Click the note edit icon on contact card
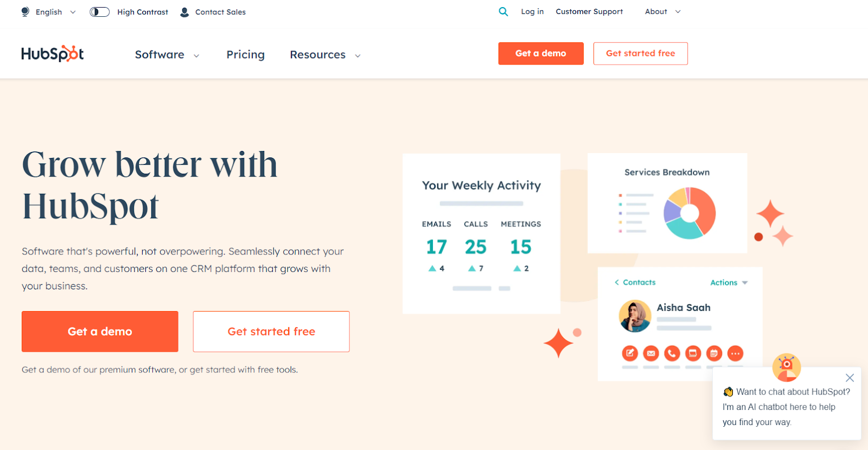 pos(630,353)
